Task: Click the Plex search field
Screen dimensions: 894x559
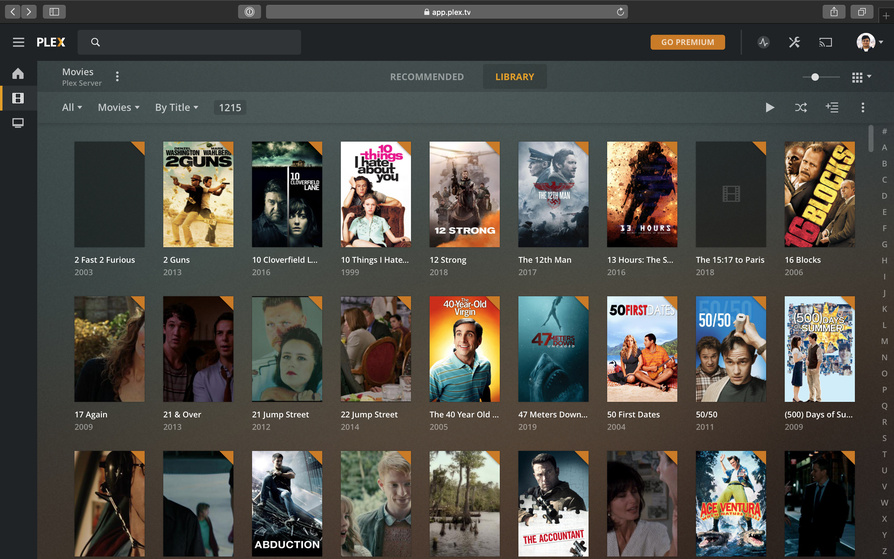Action: [189, 42]
